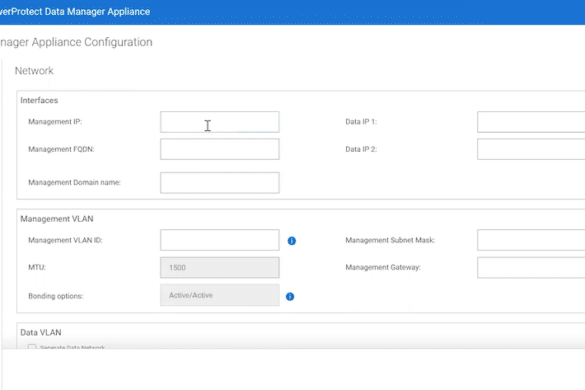Click the Bonding options label
The image size is (585, 390).
pos(56,296)
